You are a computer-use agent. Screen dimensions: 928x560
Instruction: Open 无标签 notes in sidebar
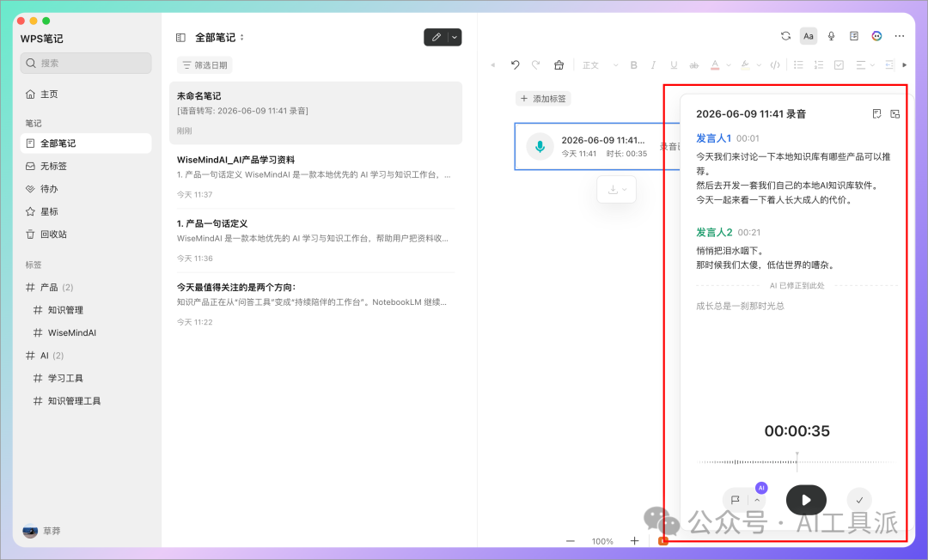[86, 166]
